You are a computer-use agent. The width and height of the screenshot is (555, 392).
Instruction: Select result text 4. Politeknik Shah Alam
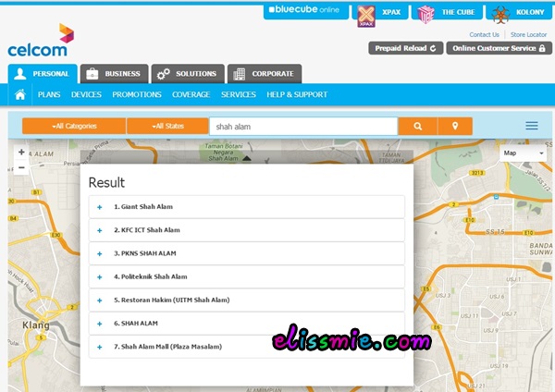[151, 276]
